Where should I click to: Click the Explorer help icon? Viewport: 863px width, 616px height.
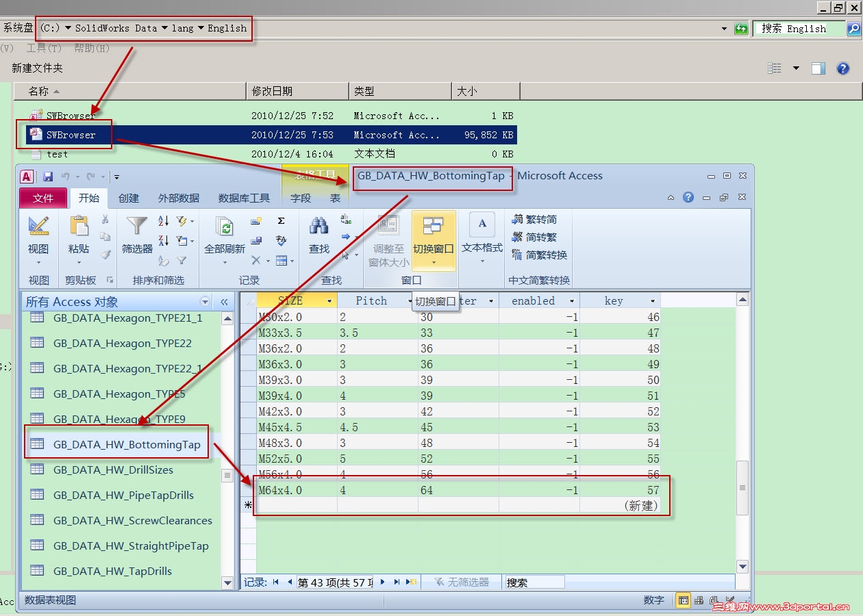pyautogui.click(x=843, y=68)
